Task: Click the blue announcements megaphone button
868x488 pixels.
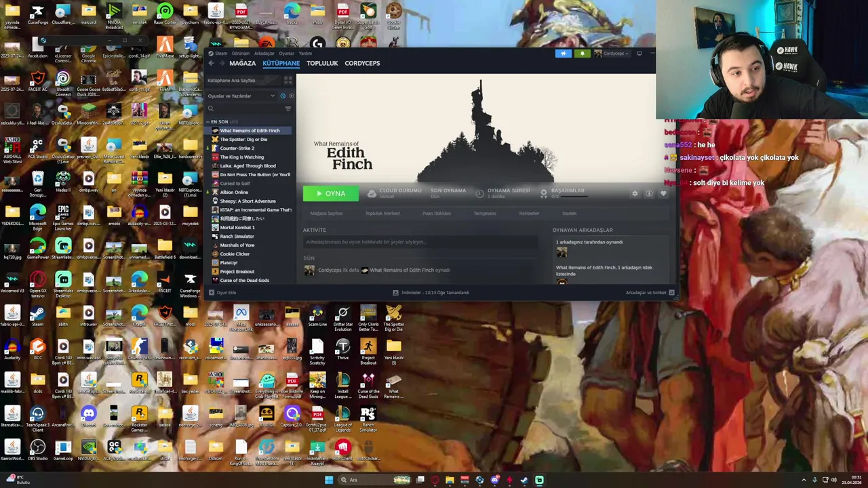Action: point(563,54)
